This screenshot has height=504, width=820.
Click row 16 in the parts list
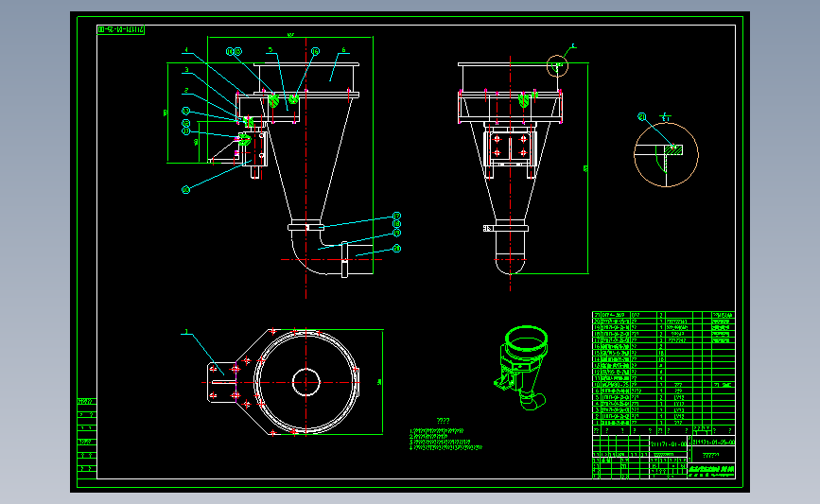tap(663, 346)
